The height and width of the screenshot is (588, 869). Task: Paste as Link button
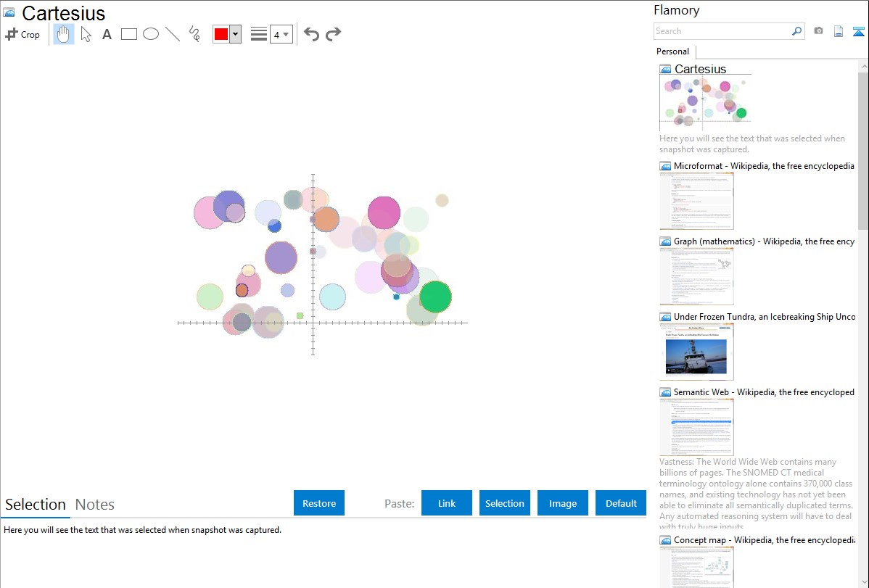(x=447, y=503)
